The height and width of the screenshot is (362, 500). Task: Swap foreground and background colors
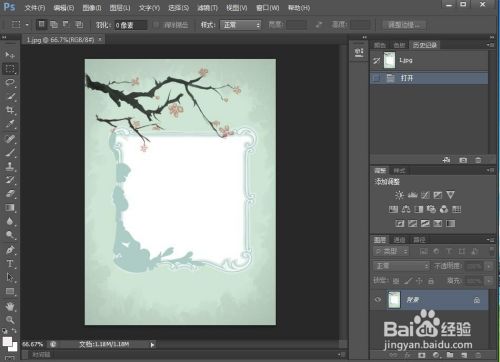[x=14, y=331]
